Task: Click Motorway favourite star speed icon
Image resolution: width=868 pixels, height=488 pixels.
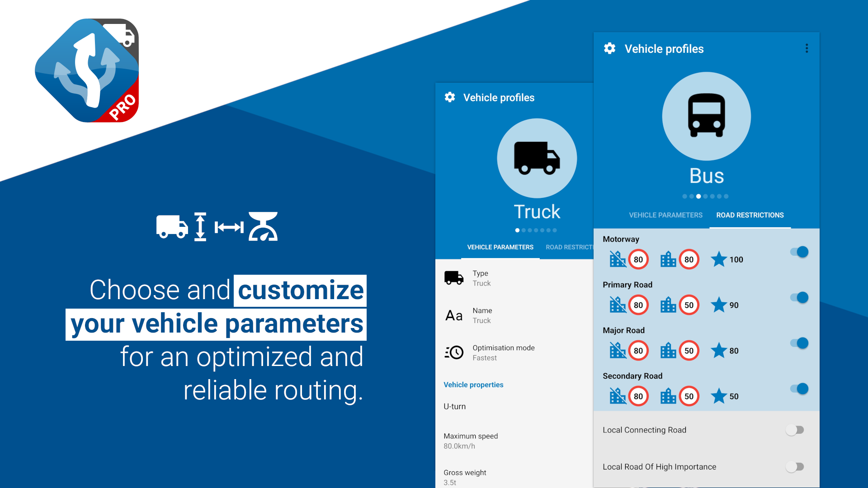Action: point(719,259)
